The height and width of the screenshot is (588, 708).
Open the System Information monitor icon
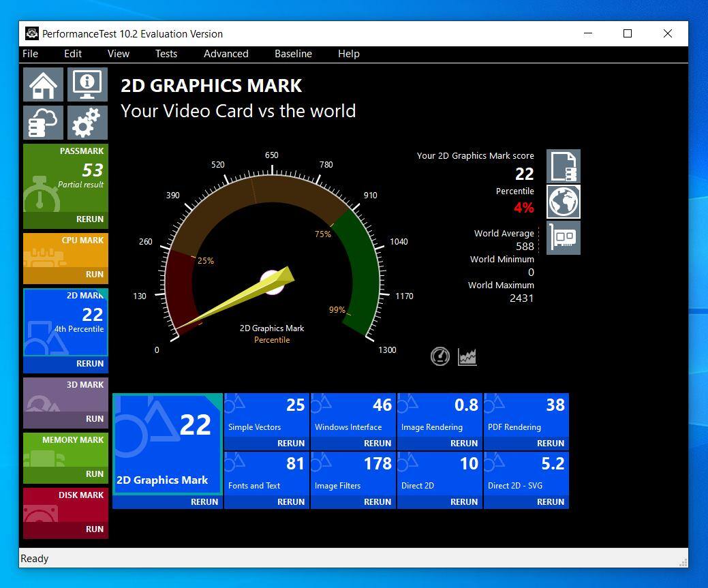87,84
